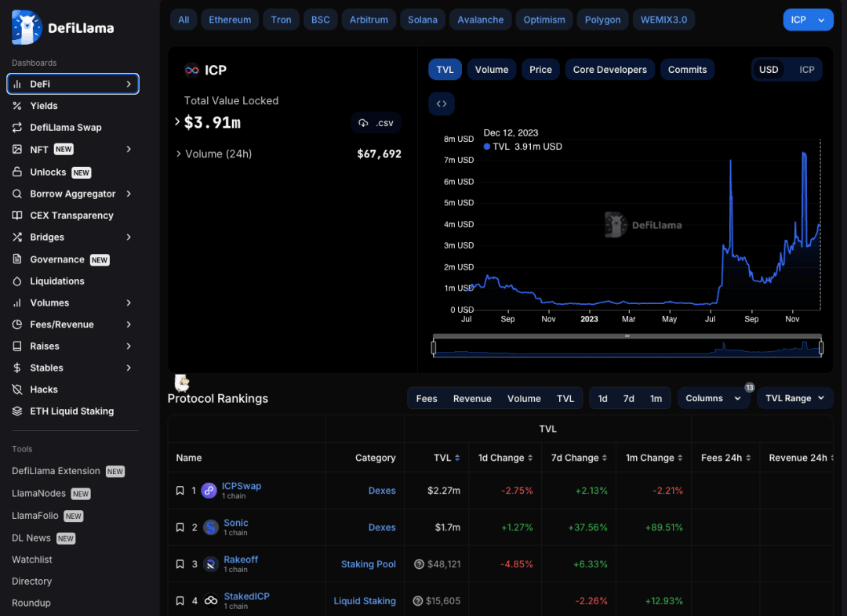
Task: Open the Columns dropdown
Action: coord(713,398)
